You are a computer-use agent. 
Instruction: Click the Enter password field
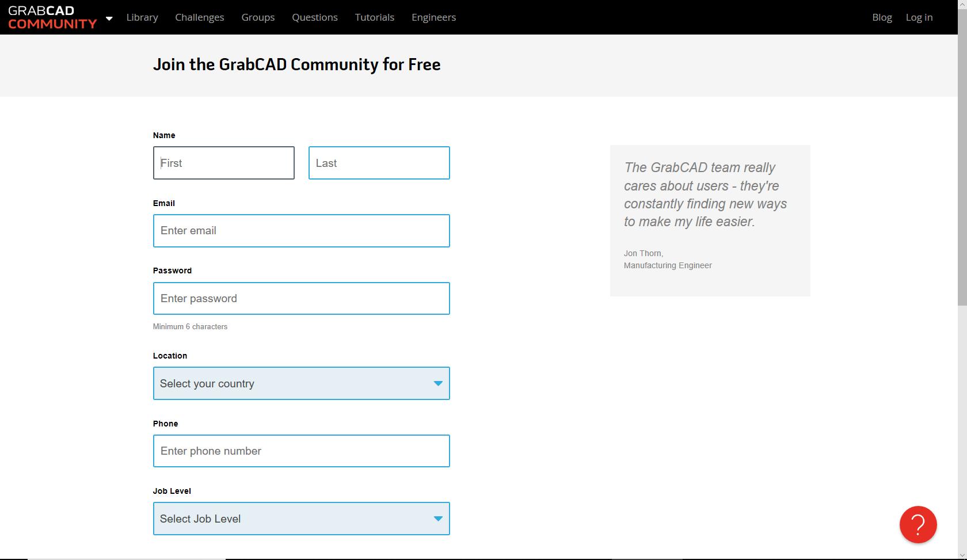point(301,298)
